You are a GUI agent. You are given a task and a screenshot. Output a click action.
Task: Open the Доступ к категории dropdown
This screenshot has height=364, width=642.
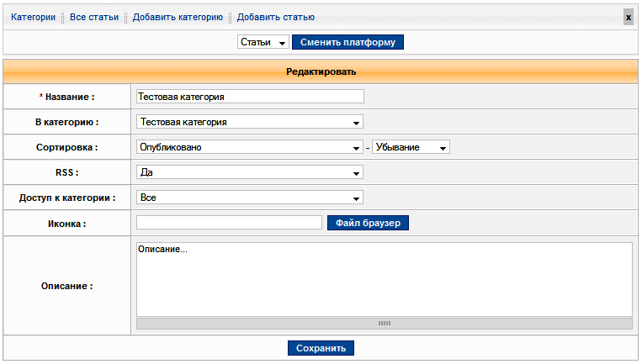point(249,198)
